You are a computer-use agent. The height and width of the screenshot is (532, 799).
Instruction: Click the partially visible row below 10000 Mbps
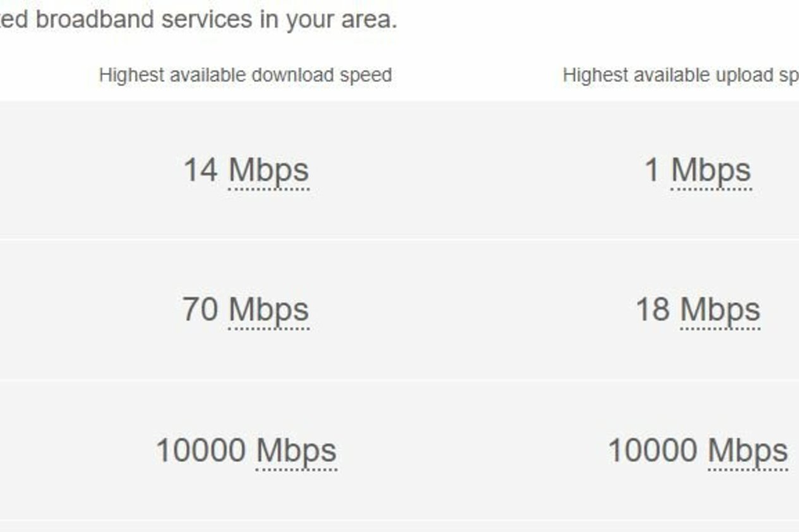click(399, 527)
